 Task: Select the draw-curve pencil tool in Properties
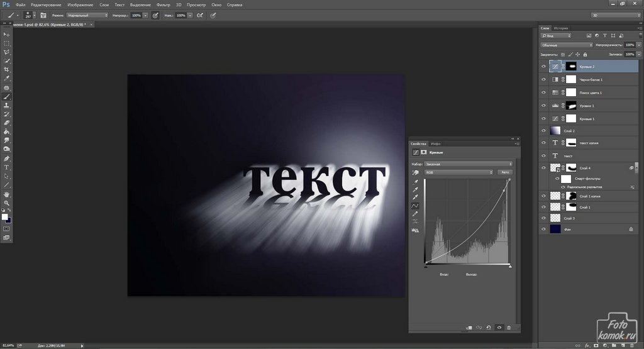[x=415, y=214]
